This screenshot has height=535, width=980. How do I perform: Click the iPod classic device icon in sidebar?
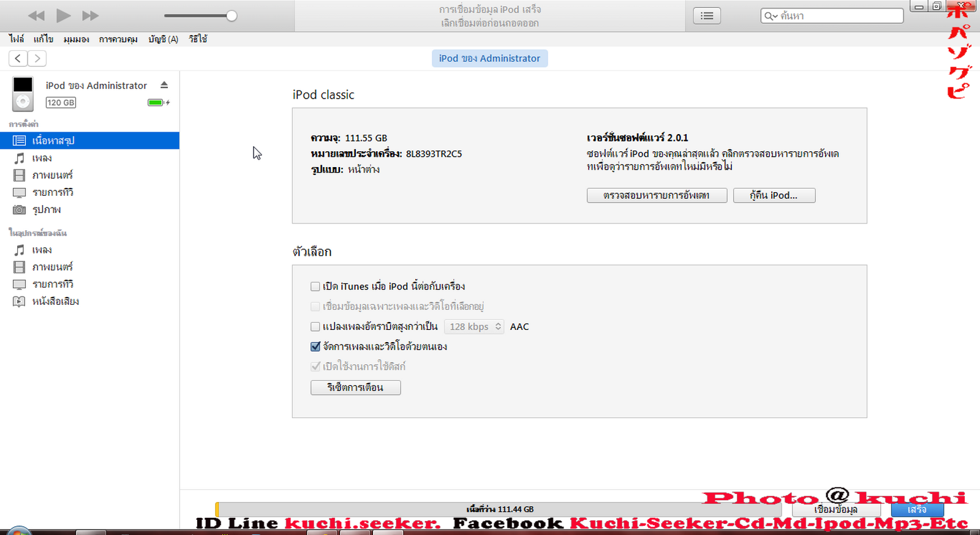pyautogui.click(x=23, y=94)
